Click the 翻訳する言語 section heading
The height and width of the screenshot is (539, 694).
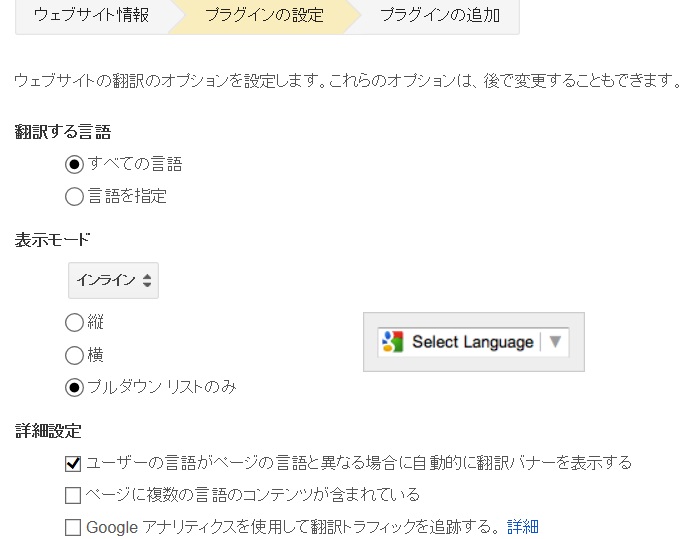[63, 132]
